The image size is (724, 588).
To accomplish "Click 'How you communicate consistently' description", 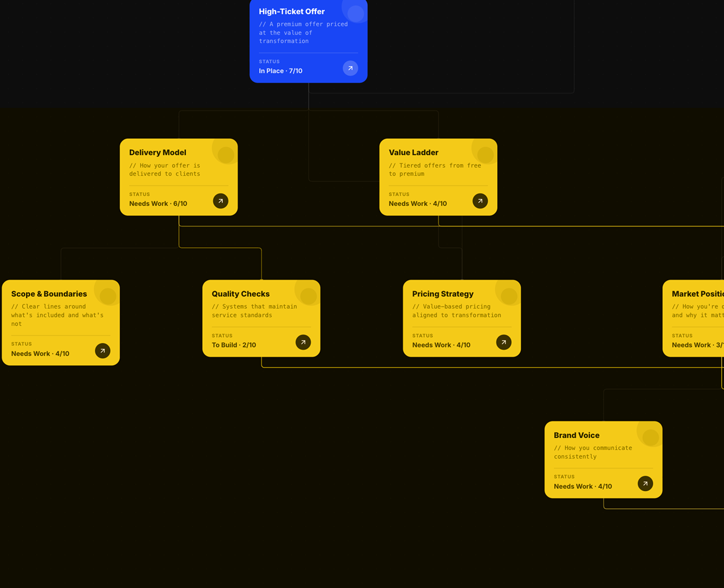I will pyautogui.click(x=593, y=452).
